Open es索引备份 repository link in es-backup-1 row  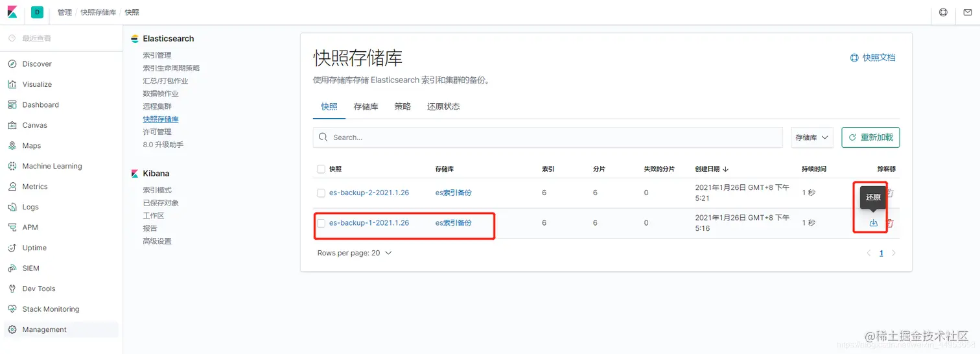(453, 223)
